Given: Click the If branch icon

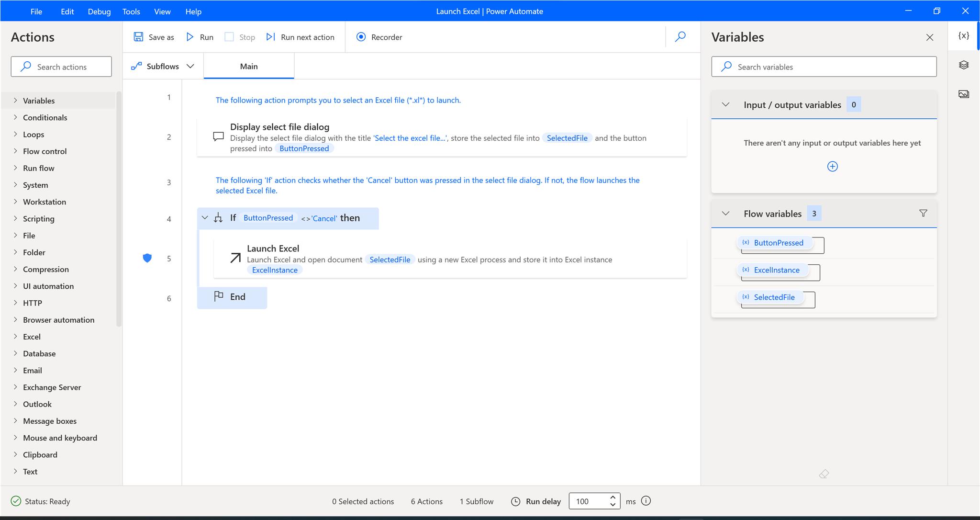Looking at the screenshot, I should tap(218, 218).
